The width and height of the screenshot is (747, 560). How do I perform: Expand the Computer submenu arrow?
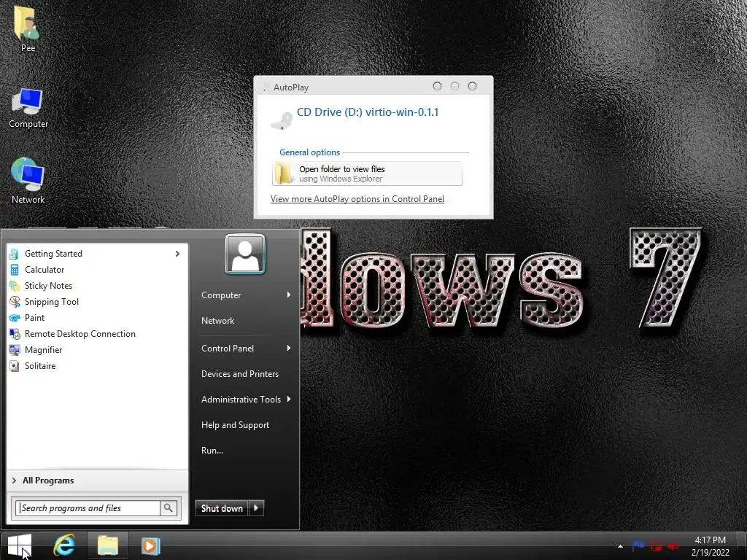point(289,295)
